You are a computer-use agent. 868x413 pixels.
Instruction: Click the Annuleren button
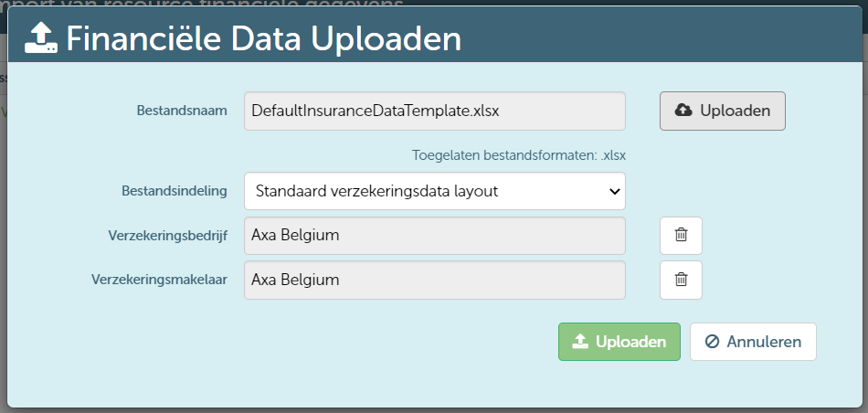(753, 342)
